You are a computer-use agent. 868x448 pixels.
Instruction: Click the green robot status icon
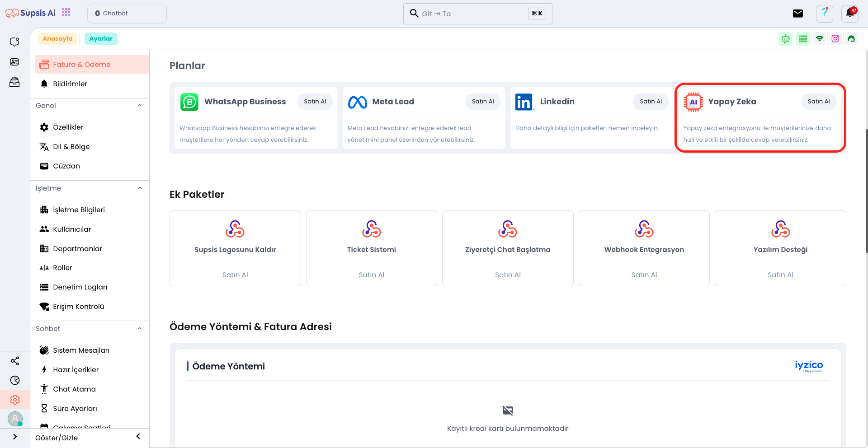[x=786, y=39]
